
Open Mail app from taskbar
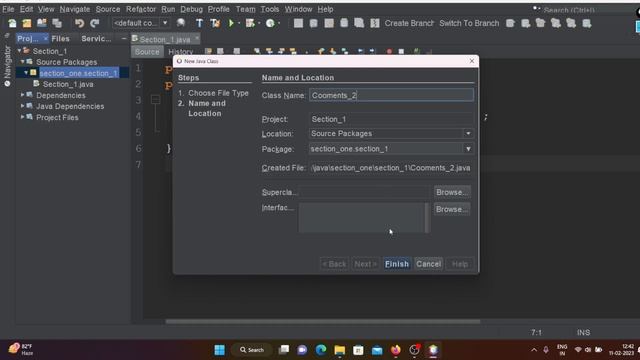pos(377,350)
